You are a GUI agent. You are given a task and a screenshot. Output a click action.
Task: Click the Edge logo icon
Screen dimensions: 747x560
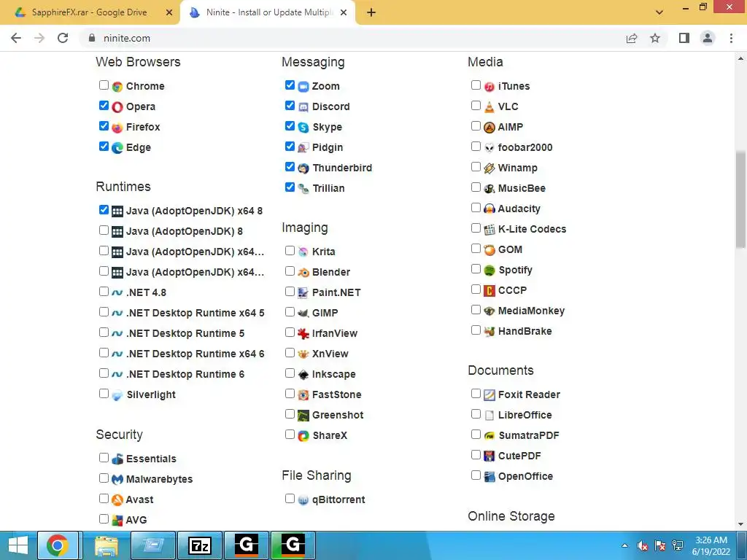click(117, 148)
